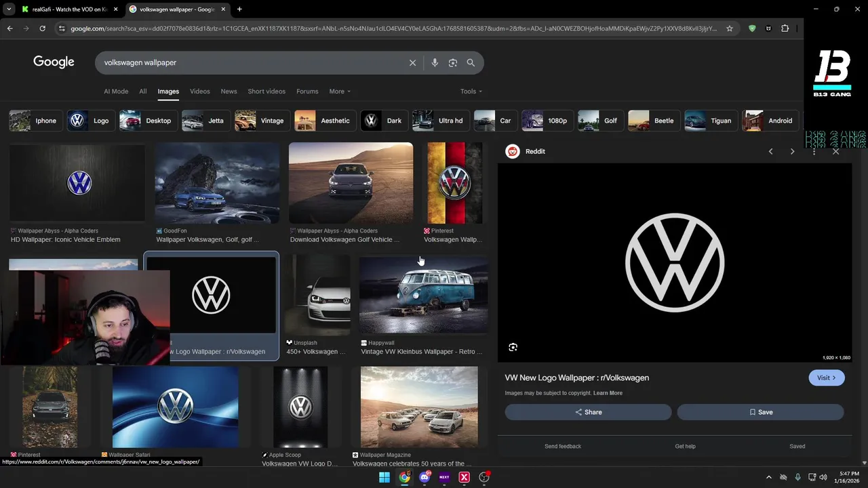Filter images by Logo chip
This screenshot has height=488, width=868.
pyautogui.click(x=91, y=121)
